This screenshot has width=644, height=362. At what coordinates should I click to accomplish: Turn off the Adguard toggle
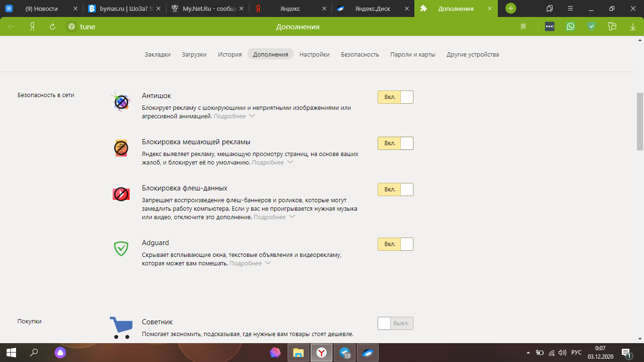point(395,244)
